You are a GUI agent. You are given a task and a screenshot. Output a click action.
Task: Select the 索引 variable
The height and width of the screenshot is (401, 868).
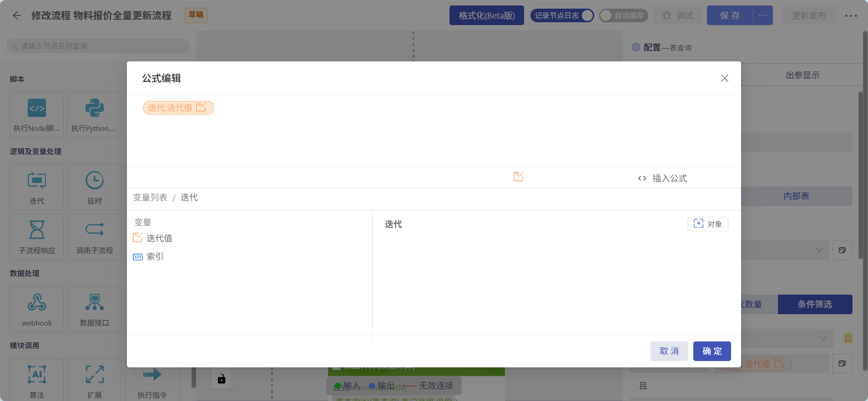tap(148, 256)
